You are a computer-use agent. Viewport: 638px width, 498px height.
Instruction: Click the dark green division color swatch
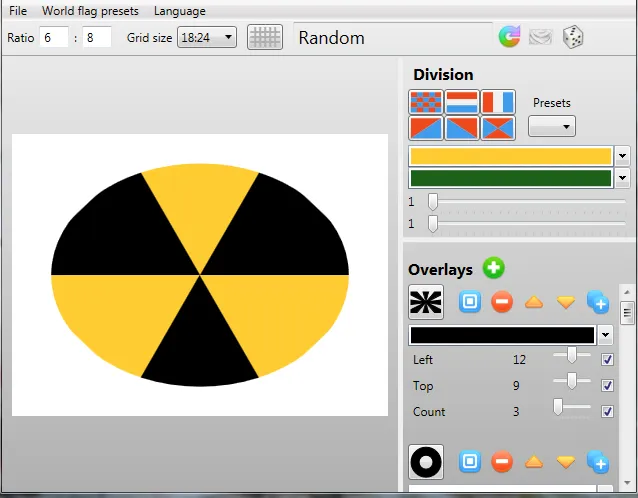point(511,178)
